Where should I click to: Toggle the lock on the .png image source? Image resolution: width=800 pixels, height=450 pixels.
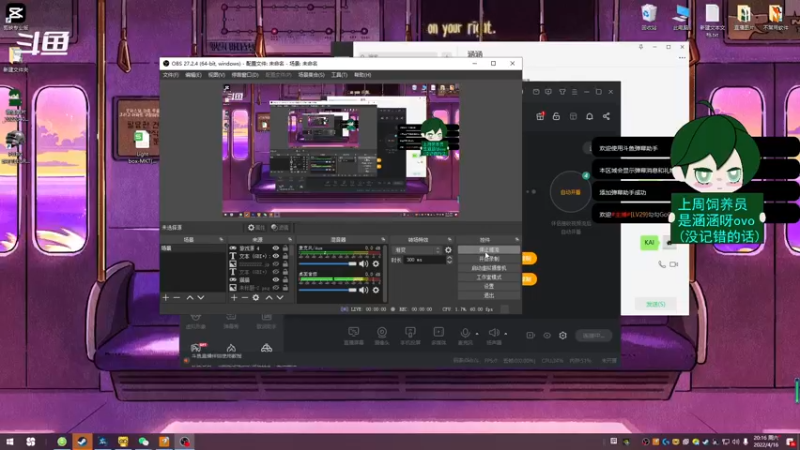pyautogui.click(x=285, y=288)
